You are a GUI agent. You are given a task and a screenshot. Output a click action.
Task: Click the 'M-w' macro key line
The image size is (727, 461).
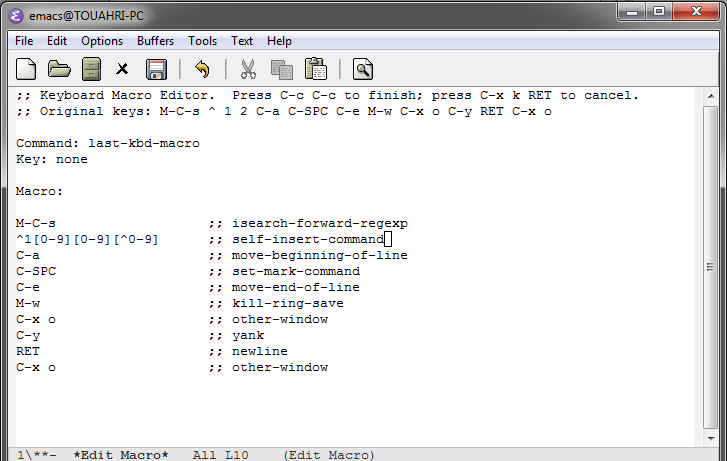pos(28,303)
